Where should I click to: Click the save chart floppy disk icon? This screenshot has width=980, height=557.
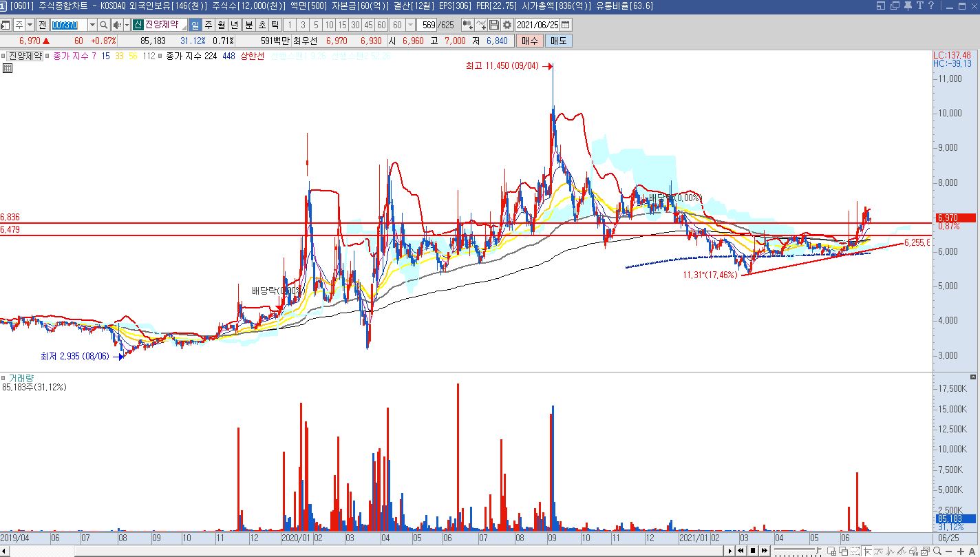(493, 25)
